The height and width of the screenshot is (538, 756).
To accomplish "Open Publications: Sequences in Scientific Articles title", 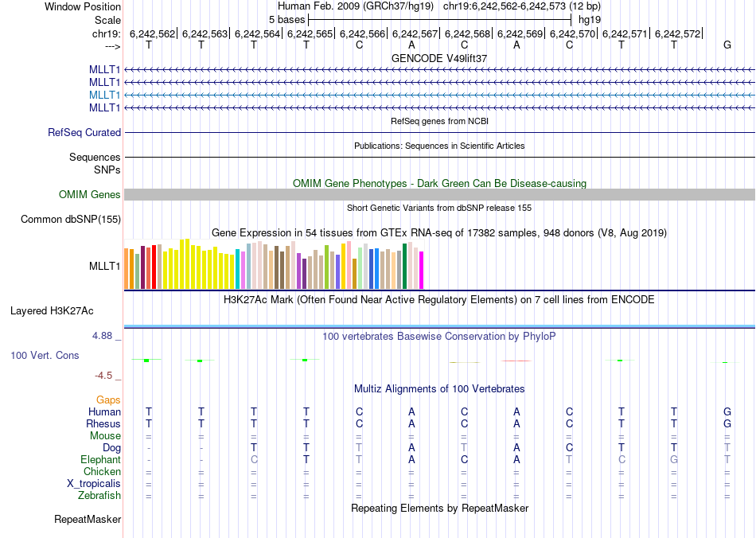I will tap(439, 146).
